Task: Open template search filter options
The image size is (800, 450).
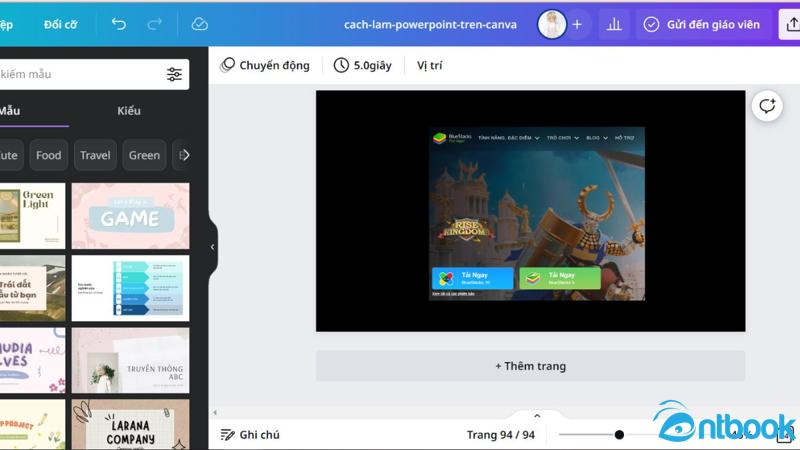Action: [174, 74]
